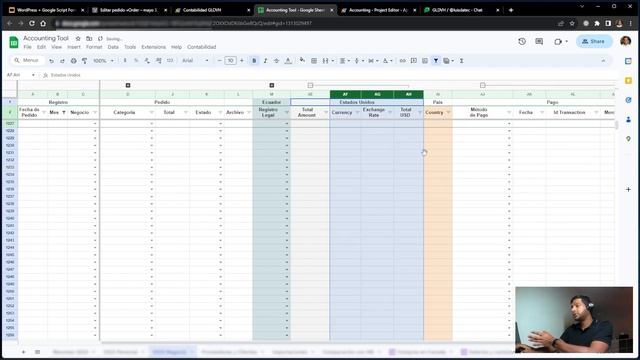Open Google Keep in side panel

[x=628, y=81]
